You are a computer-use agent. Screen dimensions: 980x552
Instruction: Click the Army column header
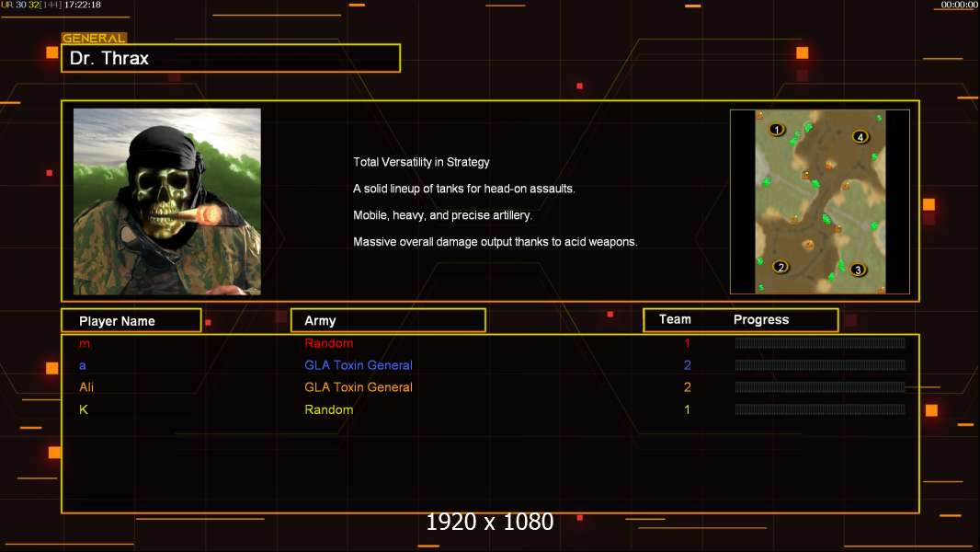pyautogui.click(x=388, y=320)
